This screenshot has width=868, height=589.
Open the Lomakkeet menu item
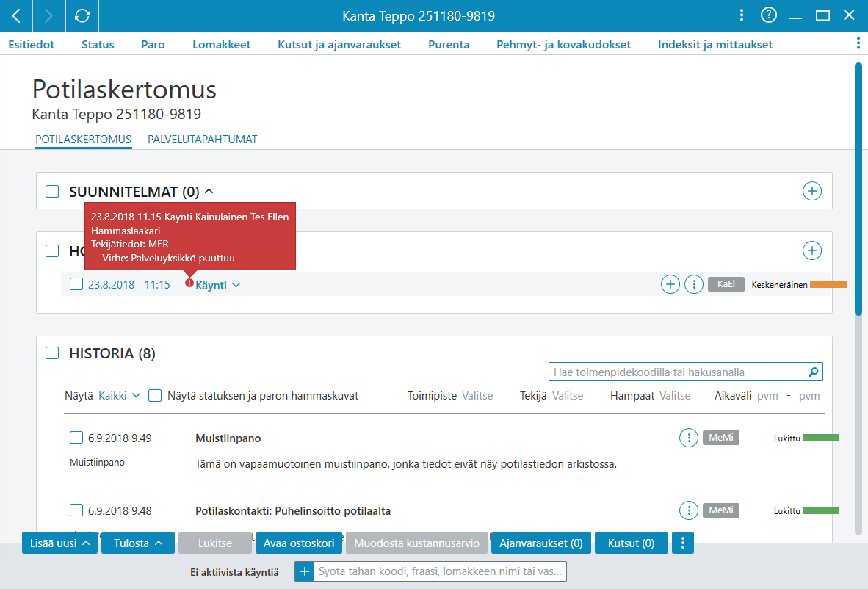click(x=222, y=45)
